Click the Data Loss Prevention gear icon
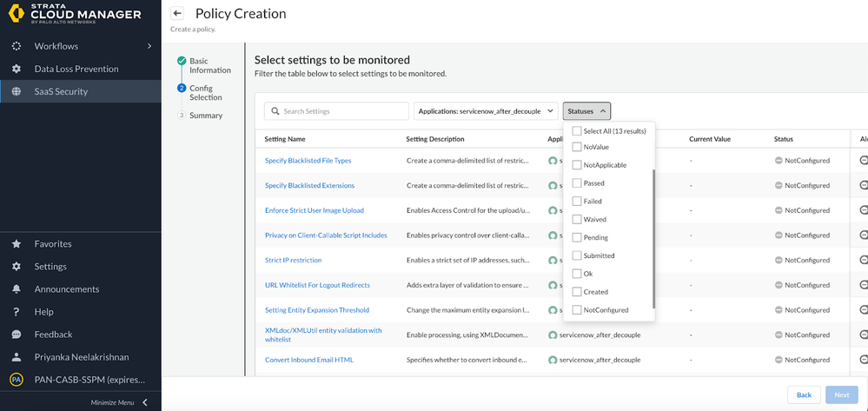 click(16, 69)
